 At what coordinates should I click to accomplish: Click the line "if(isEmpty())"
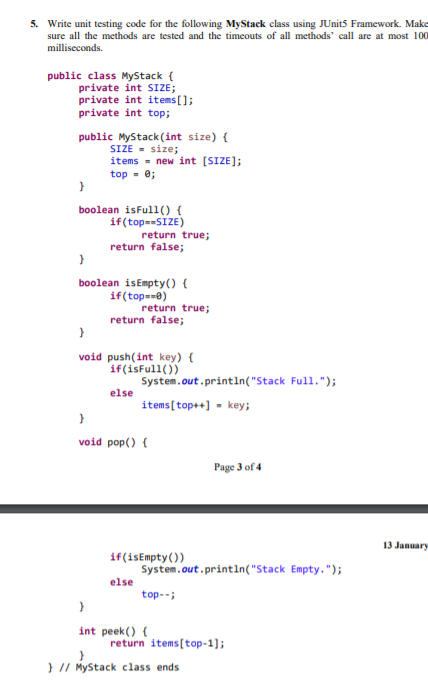point(147,557)
